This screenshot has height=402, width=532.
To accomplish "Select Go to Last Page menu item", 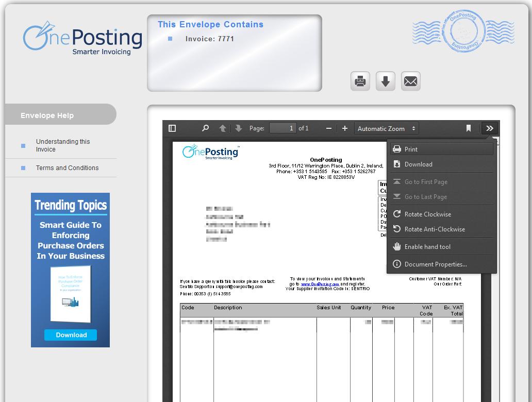I will [441, 197].
